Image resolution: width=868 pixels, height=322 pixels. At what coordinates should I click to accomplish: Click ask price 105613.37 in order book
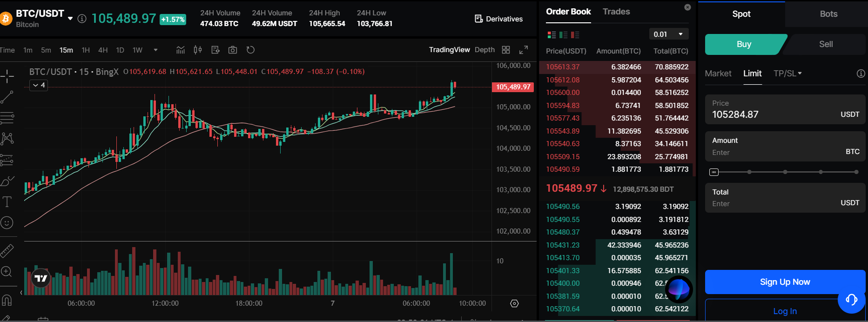(x=563, y=67)
